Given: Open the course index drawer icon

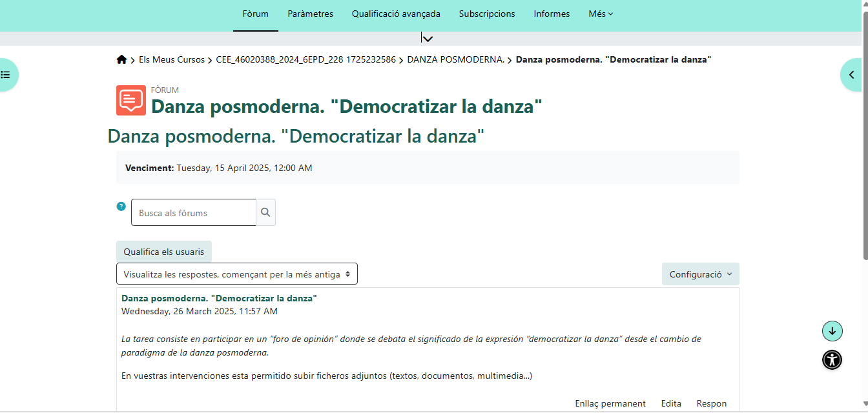Looking at the screenshot, I should (x=6, y=75).
